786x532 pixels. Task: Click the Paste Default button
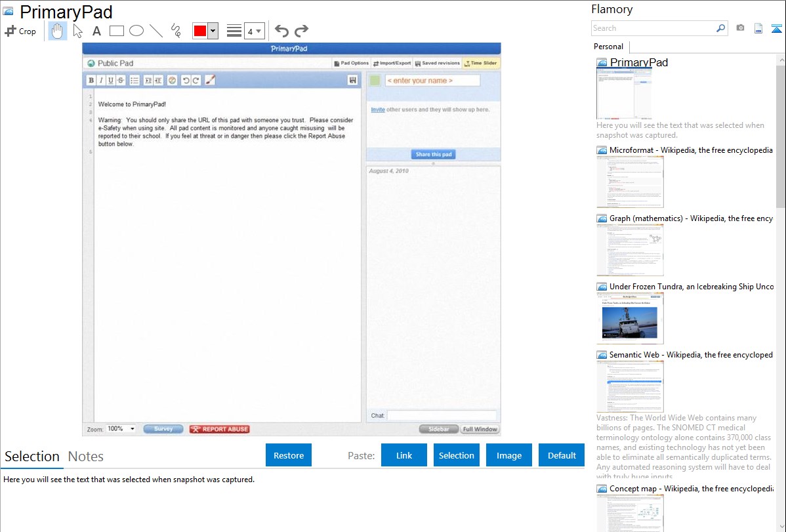(x=562, y=455)
